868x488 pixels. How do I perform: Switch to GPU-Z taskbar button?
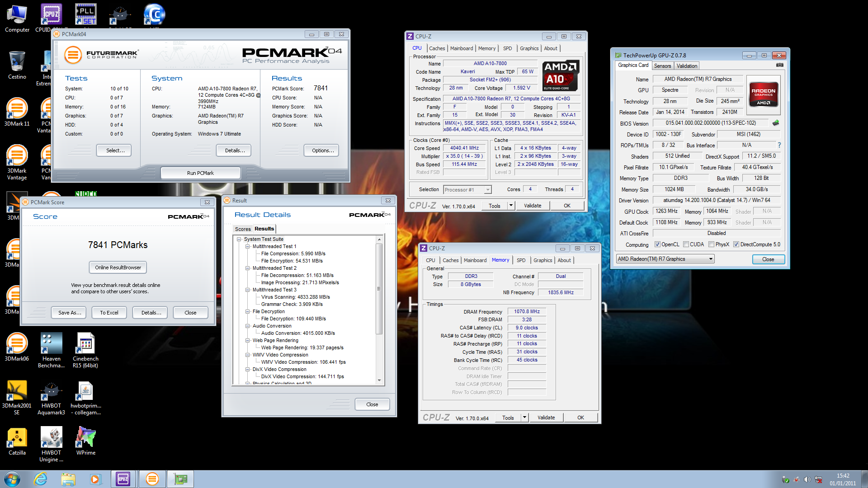pyautogui.click(x=180, y=479)
